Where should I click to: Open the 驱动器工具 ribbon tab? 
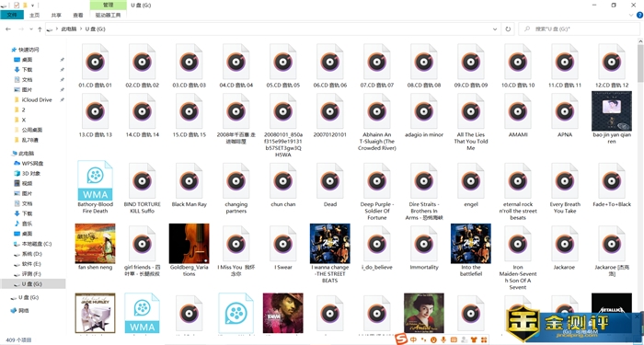pyautogui.click(x=108, y=16)
